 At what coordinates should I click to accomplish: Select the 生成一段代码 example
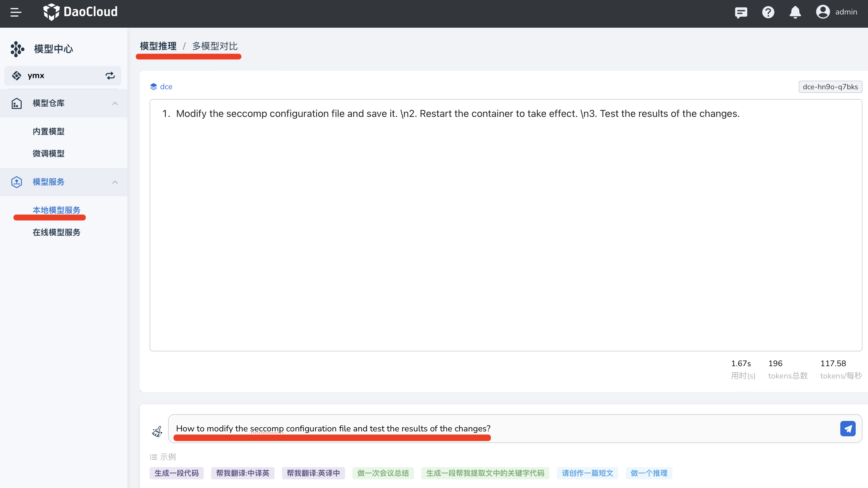pyautogui.click(x=177, y=474)
